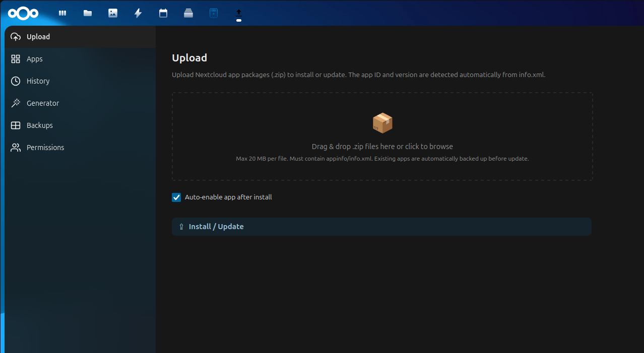Open the Deck stacked-files app icon
Screen dimensions: 644x353
click(x=188, y=13)
